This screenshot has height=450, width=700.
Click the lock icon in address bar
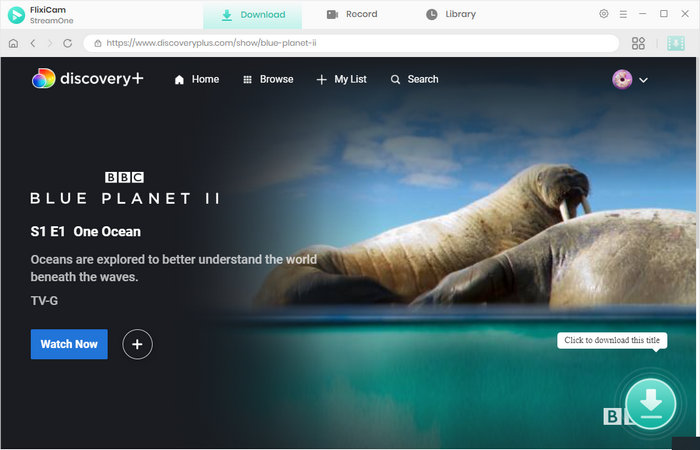pyautogui.click(x=97, y=43)
